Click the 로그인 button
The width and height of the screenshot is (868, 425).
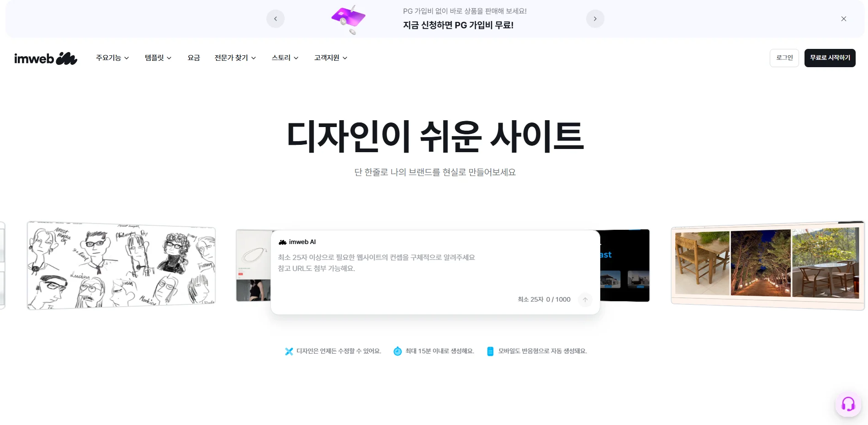pyautogui.click(x=784, y=58)
